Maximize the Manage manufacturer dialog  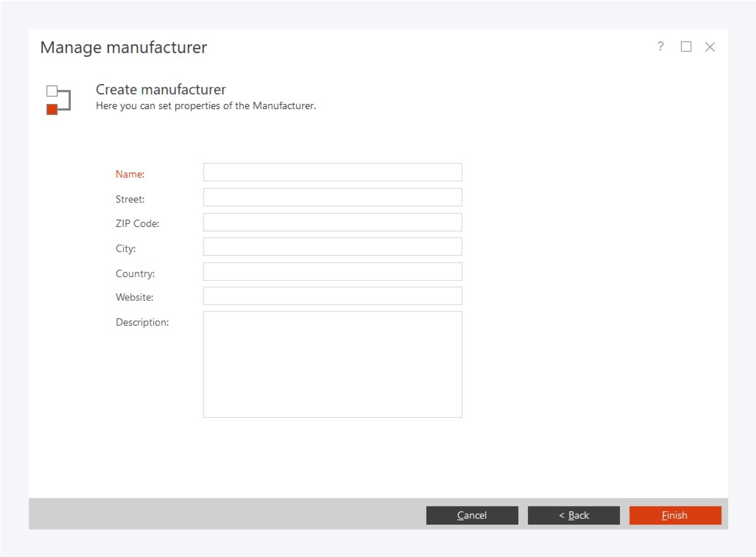(x=686, y=46)
